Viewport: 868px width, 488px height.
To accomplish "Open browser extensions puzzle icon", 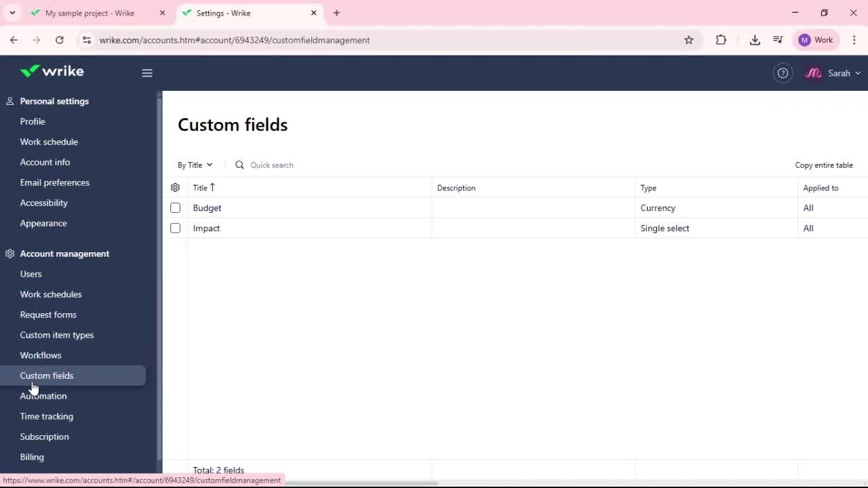I will 721,40.
